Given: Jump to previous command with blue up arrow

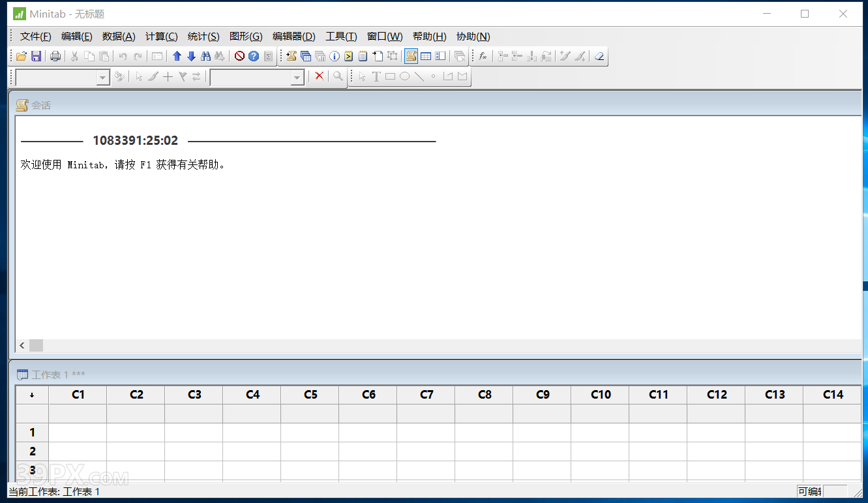Looking at the screenshot, I should 177,57.
